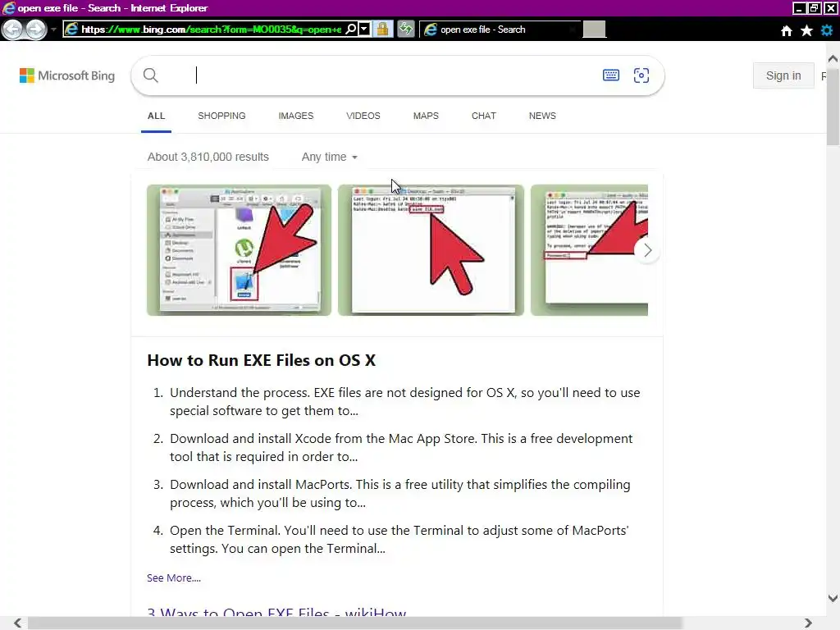Click the security lock icon
Screen dimensions: 840x630
tap(382, 30)
